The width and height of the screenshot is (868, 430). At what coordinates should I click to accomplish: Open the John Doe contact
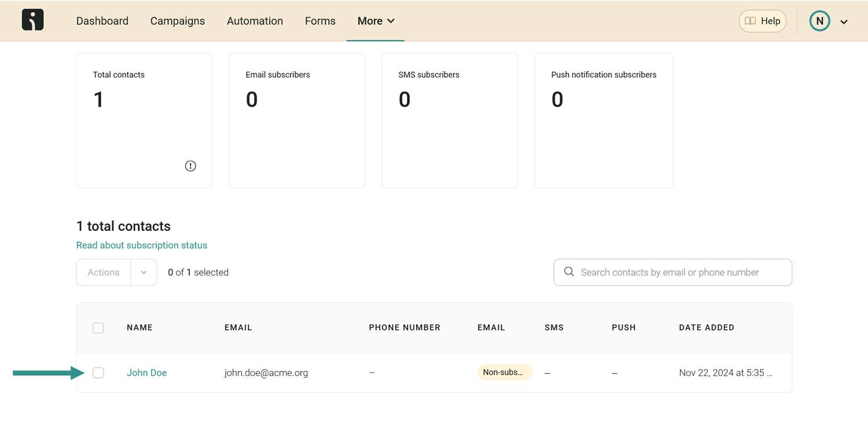[x=147, y=373]
